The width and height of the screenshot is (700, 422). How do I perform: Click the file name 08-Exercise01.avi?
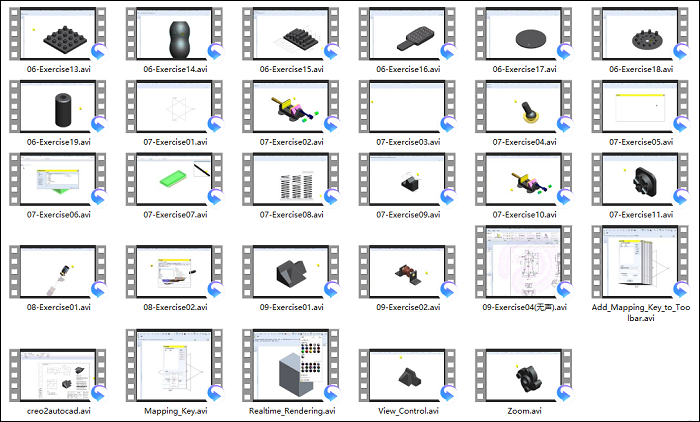[x=58, y=307]
